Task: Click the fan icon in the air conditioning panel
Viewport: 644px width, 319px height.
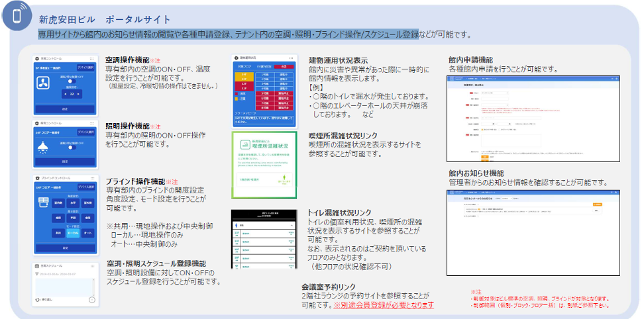Action: pyautogui.click(x=42, y=83)
